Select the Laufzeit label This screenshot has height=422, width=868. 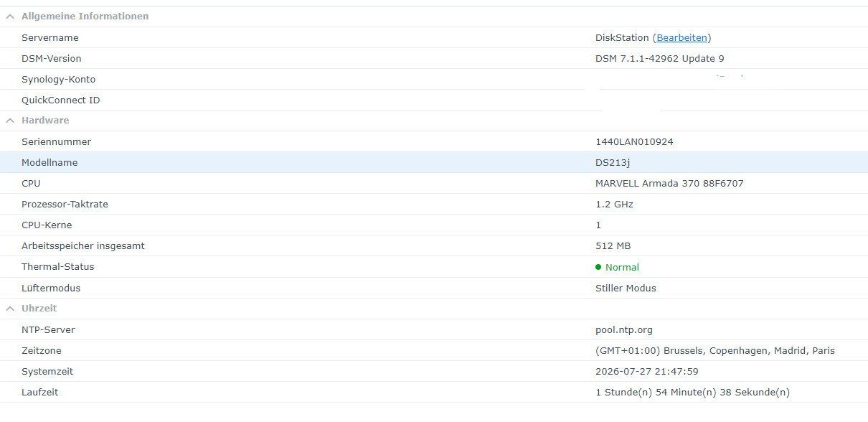tap(40, 393)
